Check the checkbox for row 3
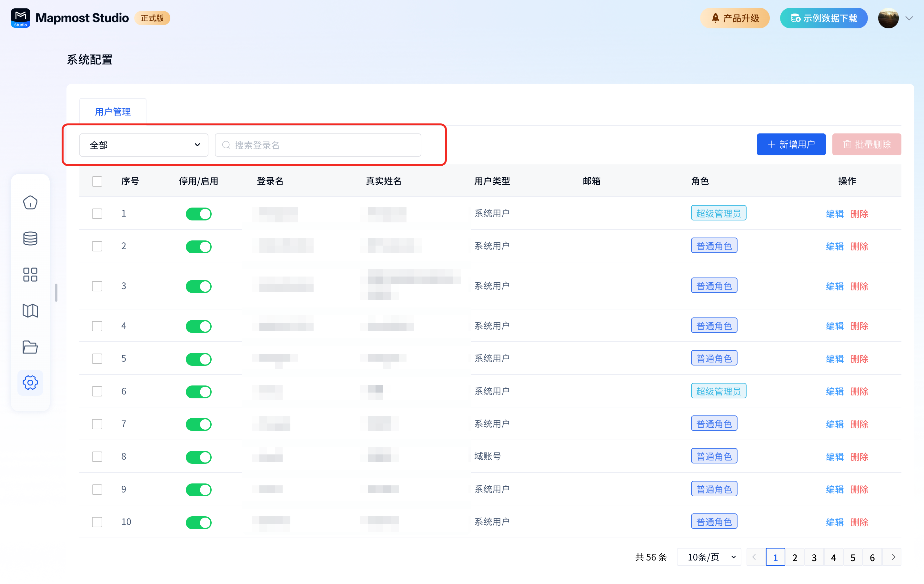 97,286
